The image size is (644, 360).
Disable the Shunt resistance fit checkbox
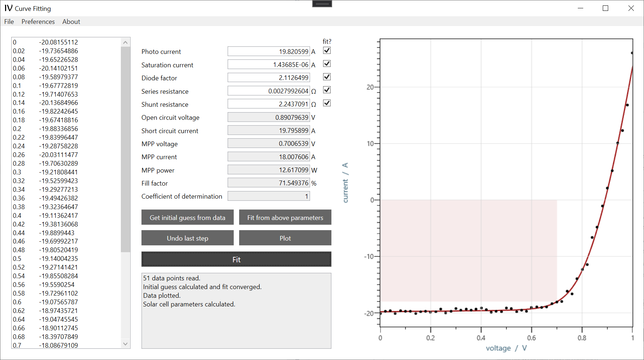click(x=327, y=103)
